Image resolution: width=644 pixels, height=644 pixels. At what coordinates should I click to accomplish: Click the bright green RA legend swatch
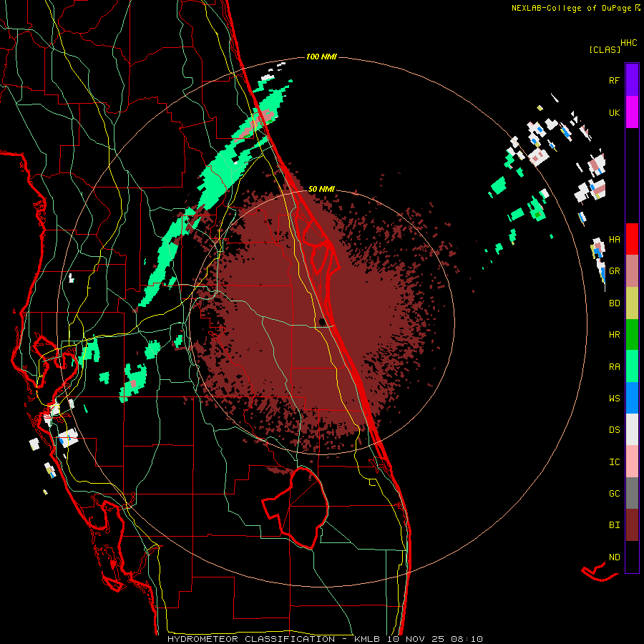632,366
